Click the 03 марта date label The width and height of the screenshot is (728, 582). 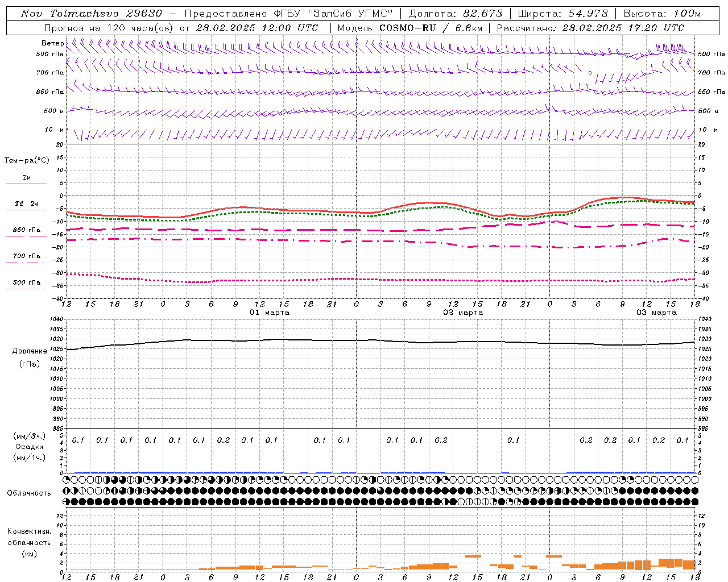656,313
